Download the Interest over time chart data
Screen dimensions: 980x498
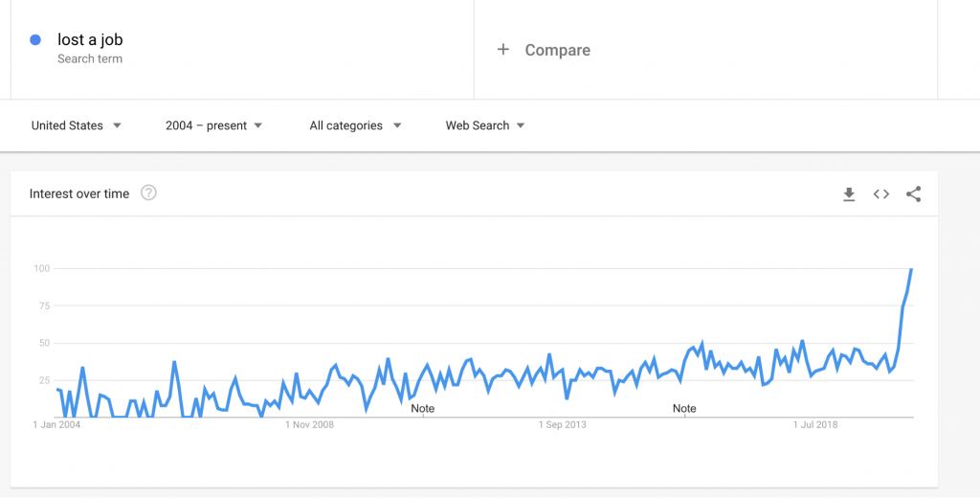click(849, 194)
